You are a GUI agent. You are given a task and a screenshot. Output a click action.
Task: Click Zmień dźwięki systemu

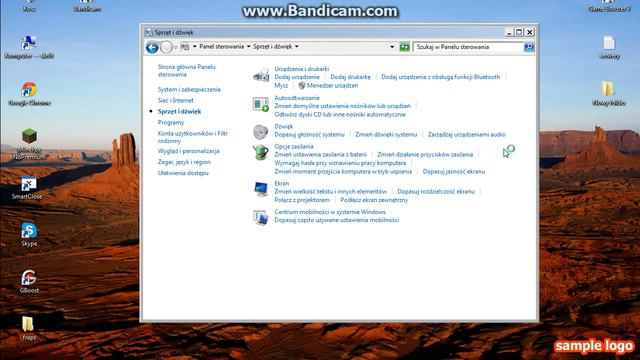[x=386, y=134]
